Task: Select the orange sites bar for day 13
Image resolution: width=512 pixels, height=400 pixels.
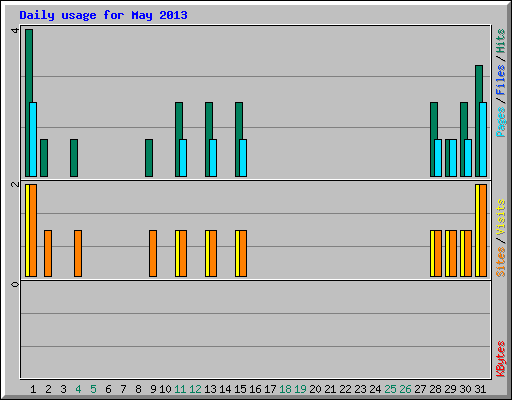Action: click(213, 253)
